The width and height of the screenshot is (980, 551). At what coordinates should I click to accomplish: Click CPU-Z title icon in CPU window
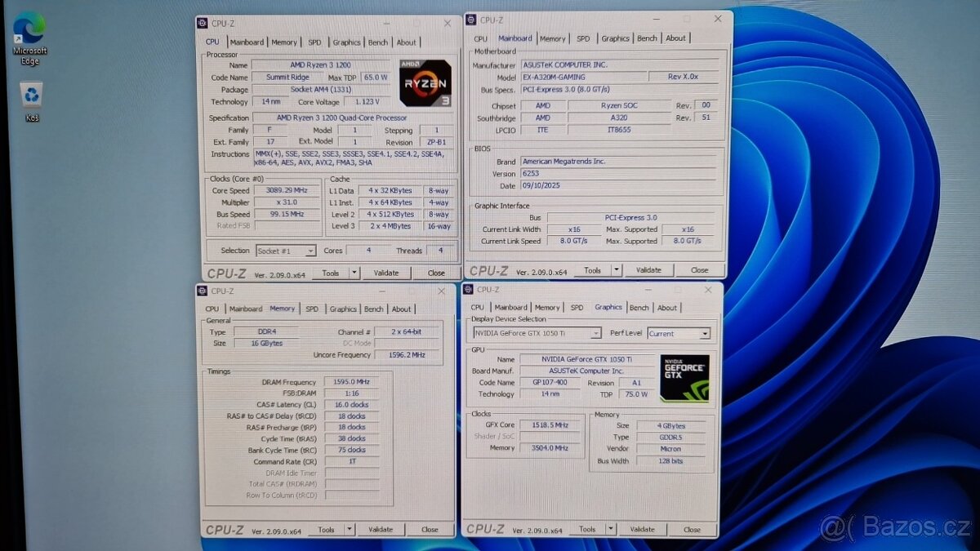pyautogui.click(x=203, y=23)
